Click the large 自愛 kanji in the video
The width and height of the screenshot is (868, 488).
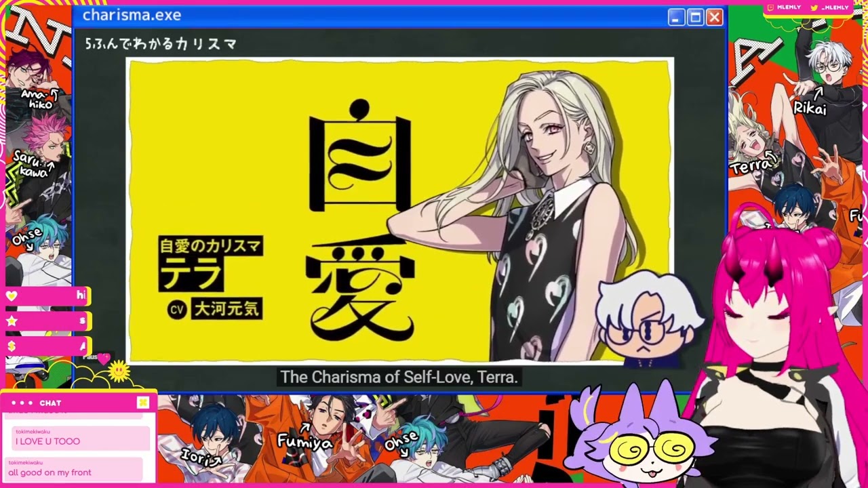point(359,220)
